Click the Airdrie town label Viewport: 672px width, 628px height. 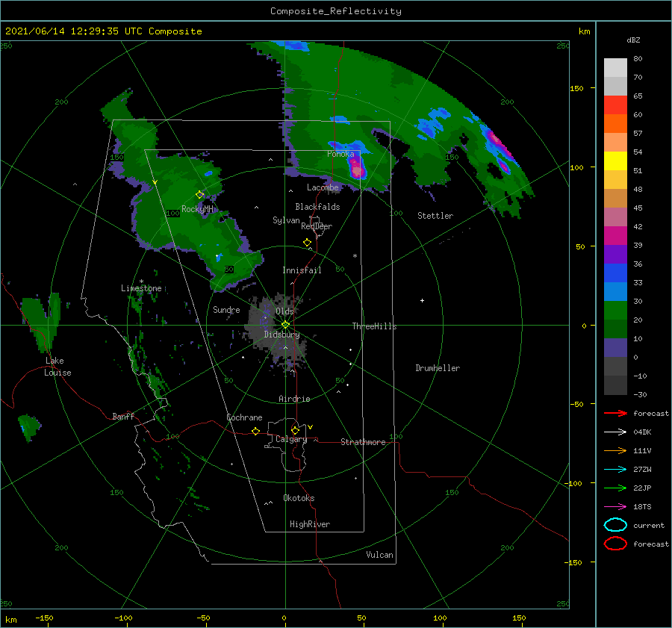click(294, 399)
